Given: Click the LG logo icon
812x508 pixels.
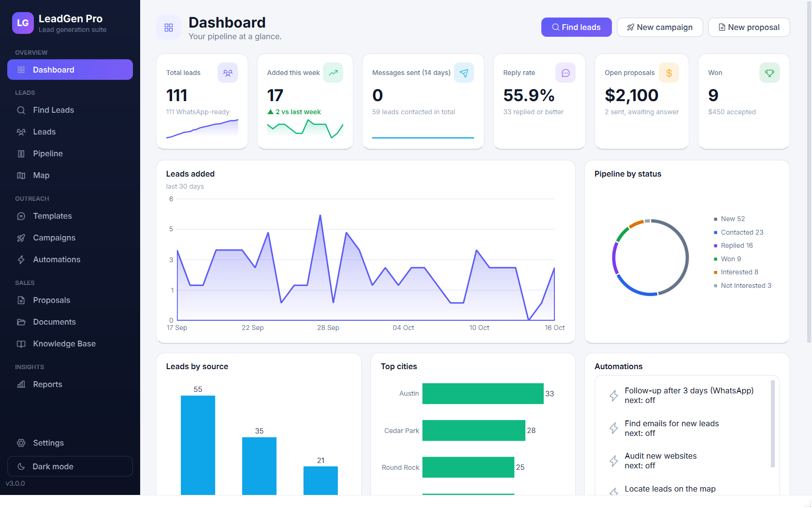Looking at the screenshot, I should (x=23, y=23).
